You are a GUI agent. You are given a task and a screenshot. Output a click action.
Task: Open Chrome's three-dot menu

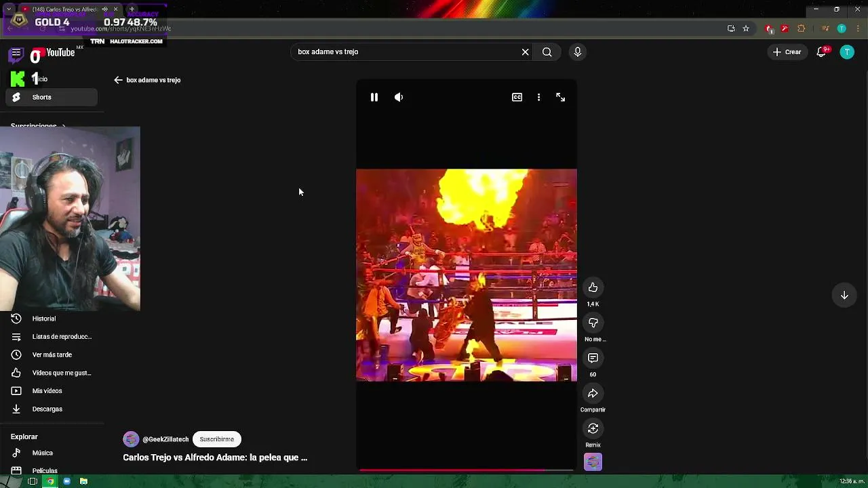857,28
